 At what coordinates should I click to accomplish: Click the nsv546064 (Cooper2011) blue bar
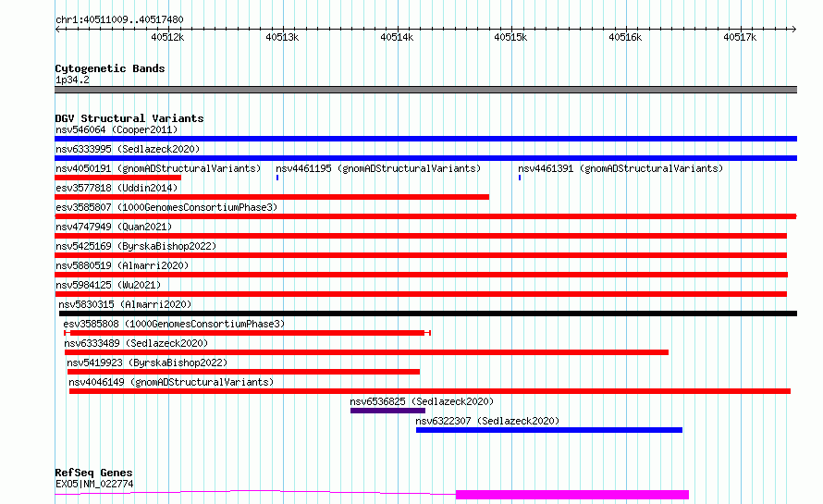425,139
